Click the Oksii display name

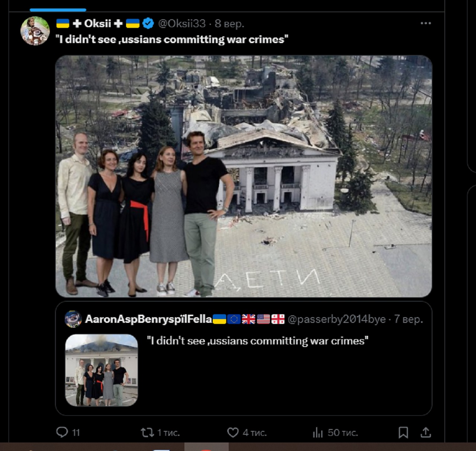point(97,23)
